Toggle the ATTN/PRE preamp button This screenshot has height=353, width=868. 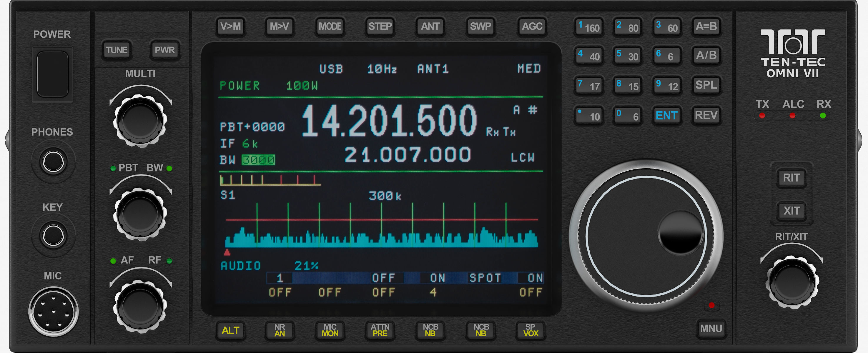pyautogui.click(x=380, y=330)
